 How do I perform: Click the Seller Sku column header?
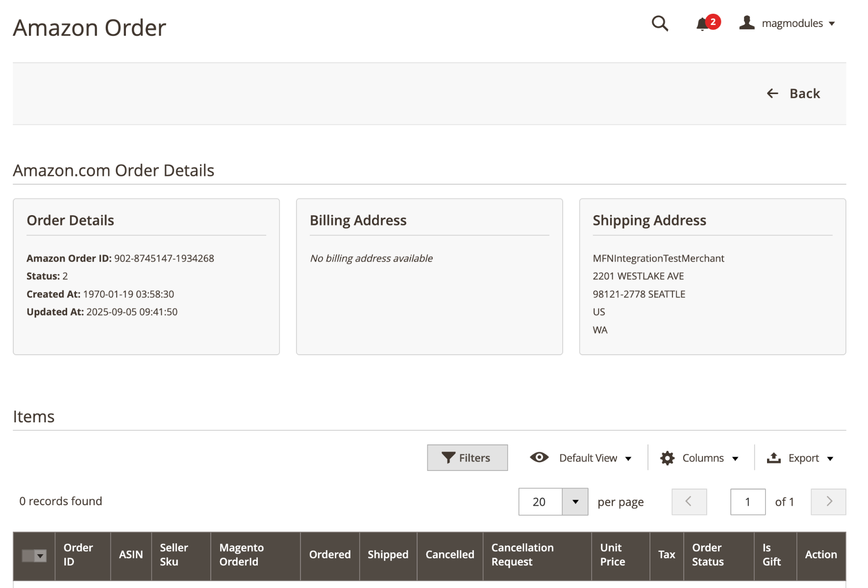pyautogui.click(x=174, y=555)
